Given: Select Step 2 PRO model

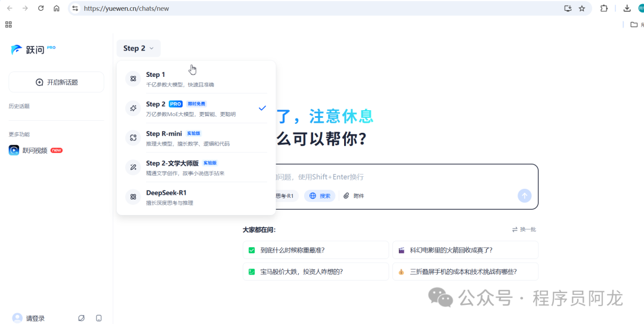Looking at the screenshot, I should (196, 108).
